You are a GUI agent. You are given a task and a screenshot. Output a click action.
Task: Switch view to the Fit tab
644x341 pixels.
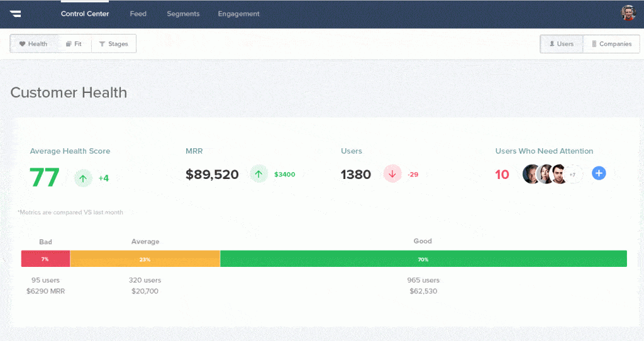click(74, 44)
